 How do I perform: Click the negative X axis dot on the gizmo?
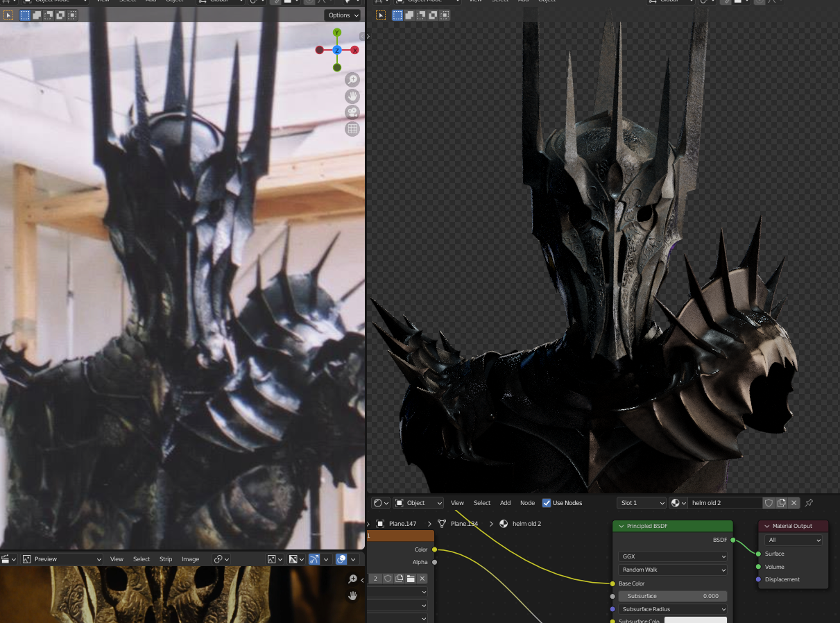[x=320, y=50]
